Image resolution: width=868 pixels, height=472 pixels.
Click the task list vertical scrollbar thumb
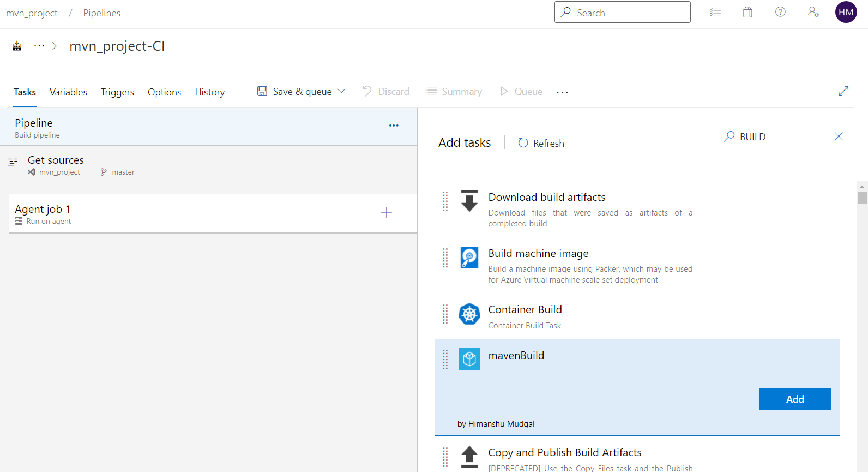tap(862, 198)
